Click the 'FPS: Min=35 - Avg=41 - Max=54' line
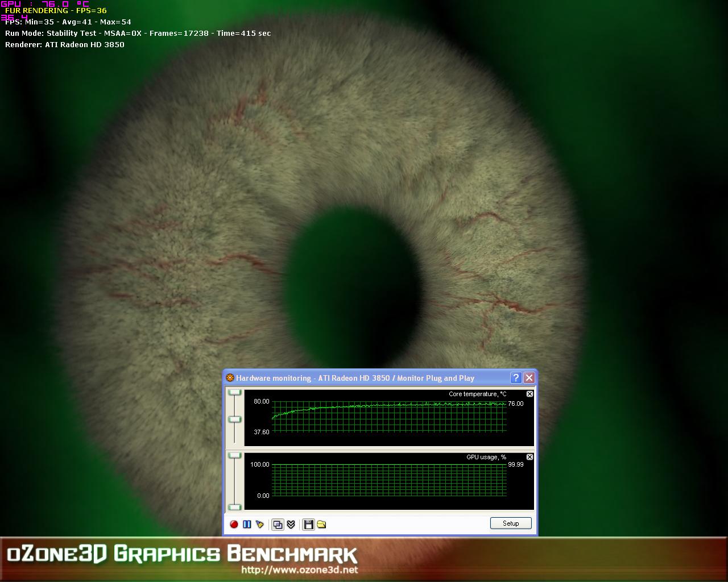 (x=68, y=22)
